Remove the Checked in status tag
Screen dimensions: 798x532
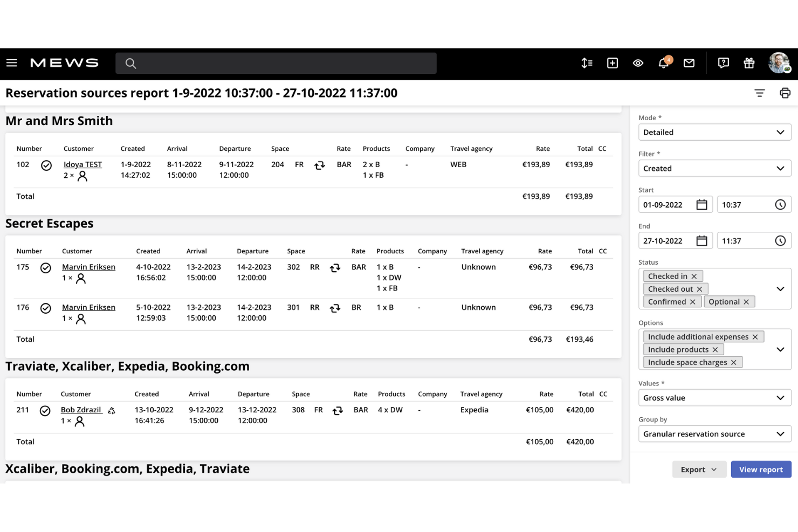pos(694,277)
